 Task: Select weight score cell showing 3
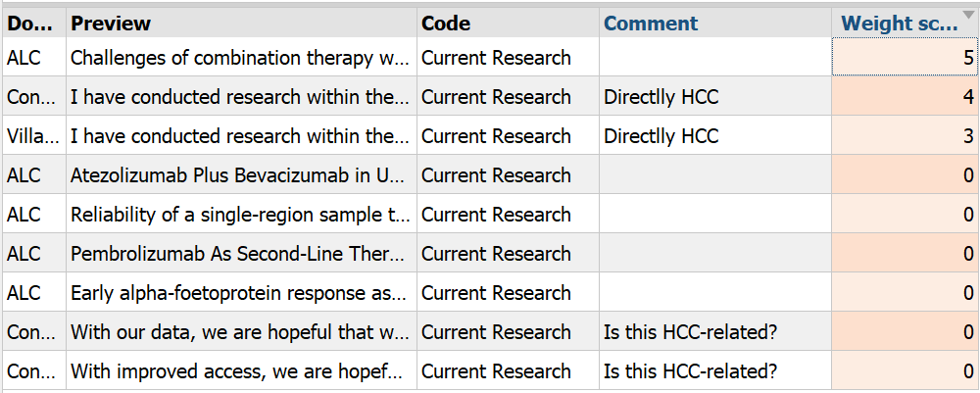click(x=906, y=136)
